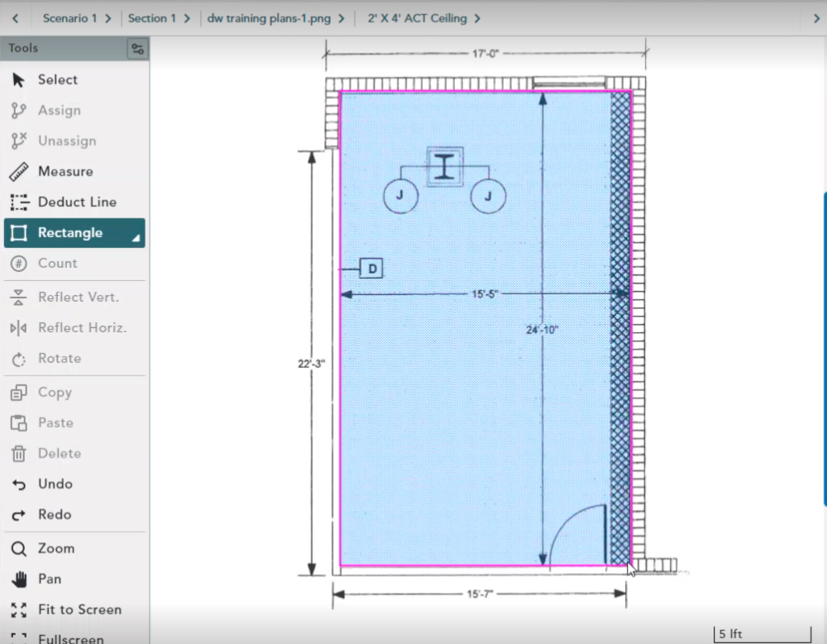Open the Scenario 1 breadcrumb
Viewport: 827px width, 644px height.
(x=76, y=18)
